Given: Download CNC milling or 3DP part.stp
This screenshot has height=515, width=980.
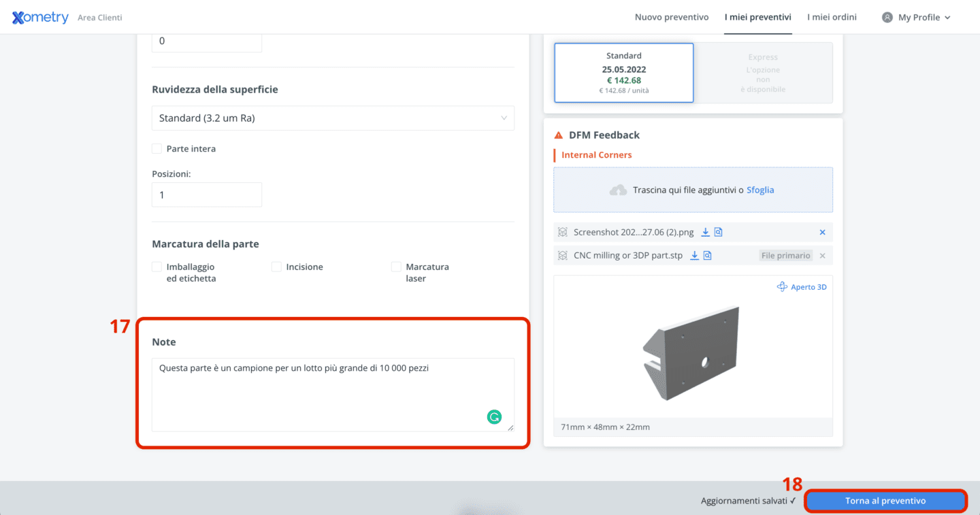Looking at the screenshot, I should pos(695,255).
